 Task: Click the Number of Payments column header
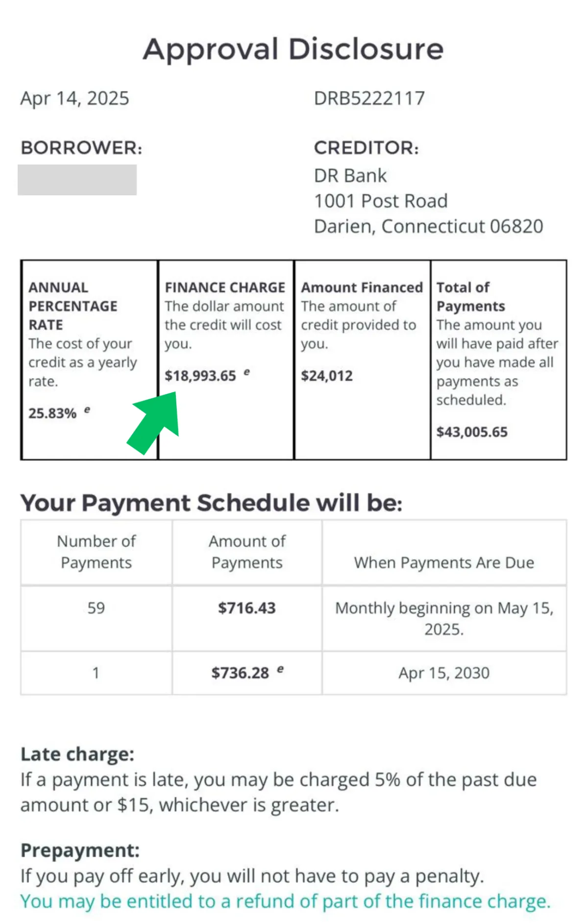click(x=96, y=552)
